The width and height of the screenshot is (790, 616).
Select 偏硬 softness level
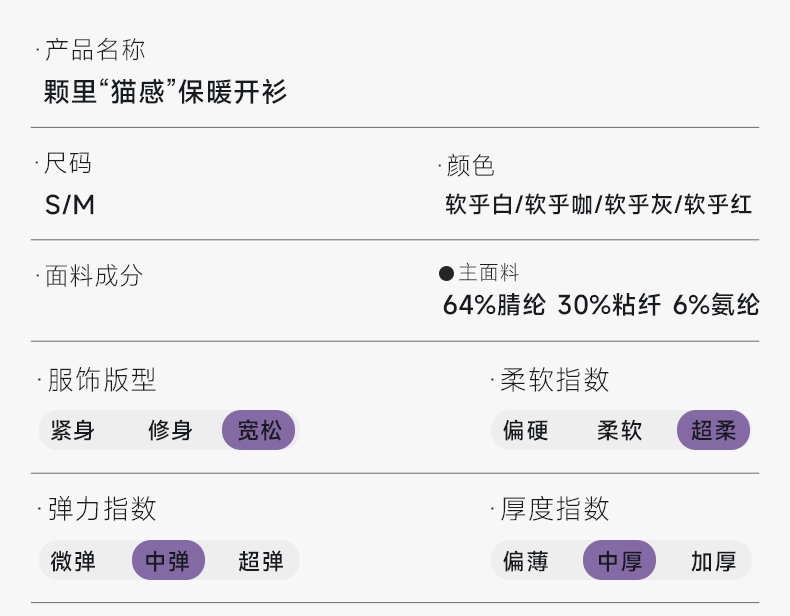[526, 431]
